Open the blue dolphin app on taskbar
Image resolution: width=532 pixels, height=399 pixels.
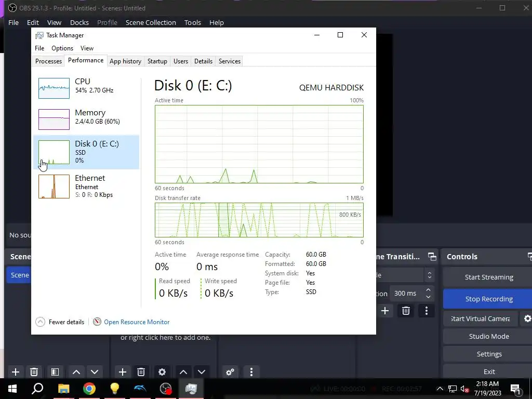140,389
